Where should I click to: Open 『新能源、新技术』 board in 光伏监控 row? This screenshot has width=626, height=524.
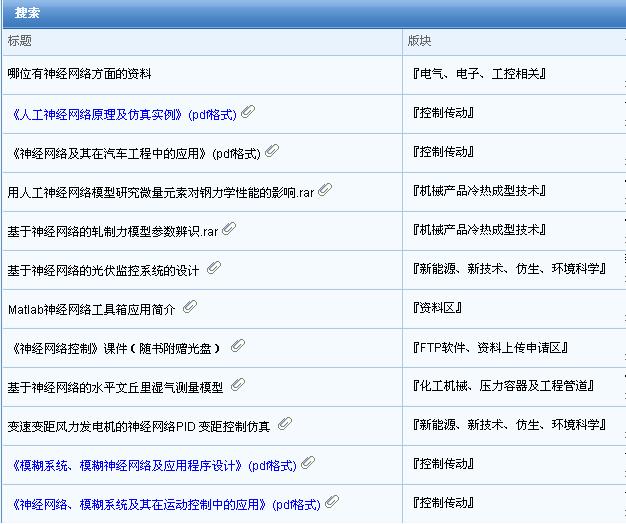click(509, 269)
